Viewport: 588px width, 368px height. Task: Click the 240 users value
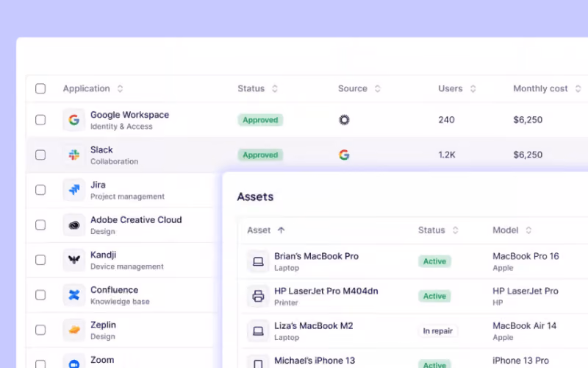[x=446, y=120]
